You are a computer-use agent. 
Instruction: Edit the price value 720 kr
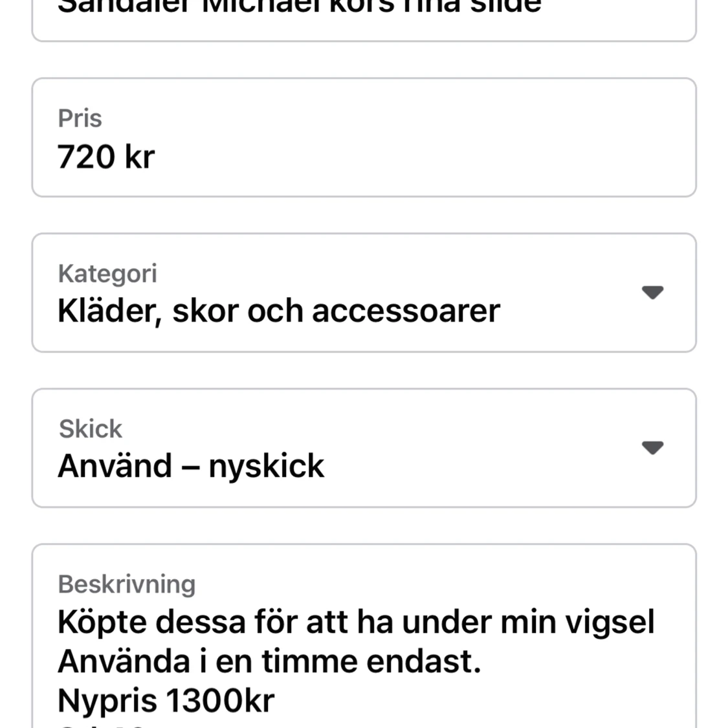(107, 155)
